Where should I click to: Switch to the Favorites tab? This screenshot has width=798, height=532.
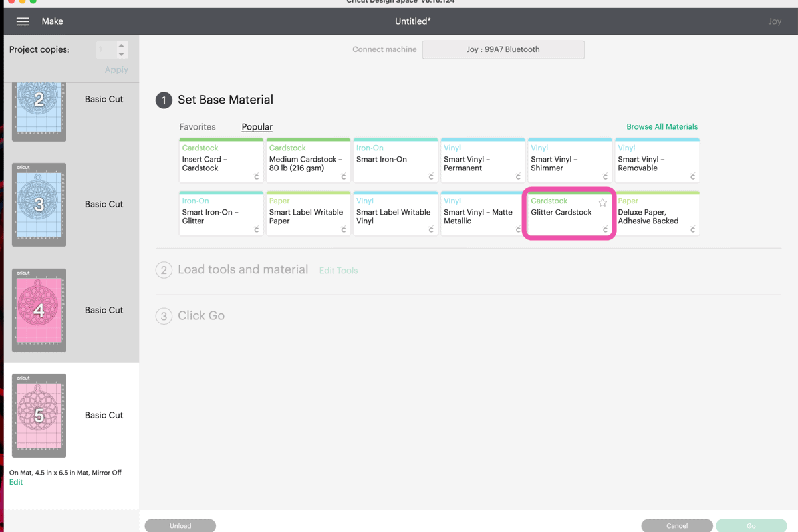(x=198, y=126)
